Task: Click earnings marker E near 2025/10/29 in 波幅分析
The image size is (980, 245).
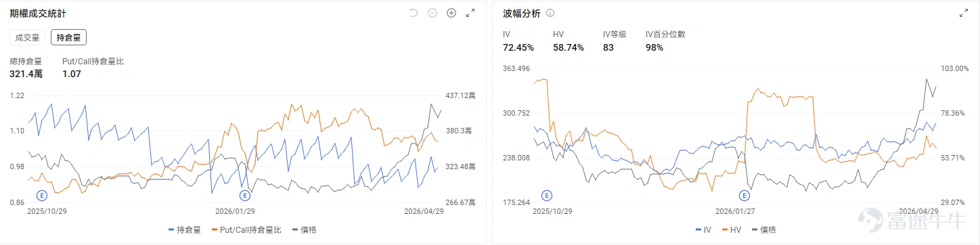Action: coord(547,196)
